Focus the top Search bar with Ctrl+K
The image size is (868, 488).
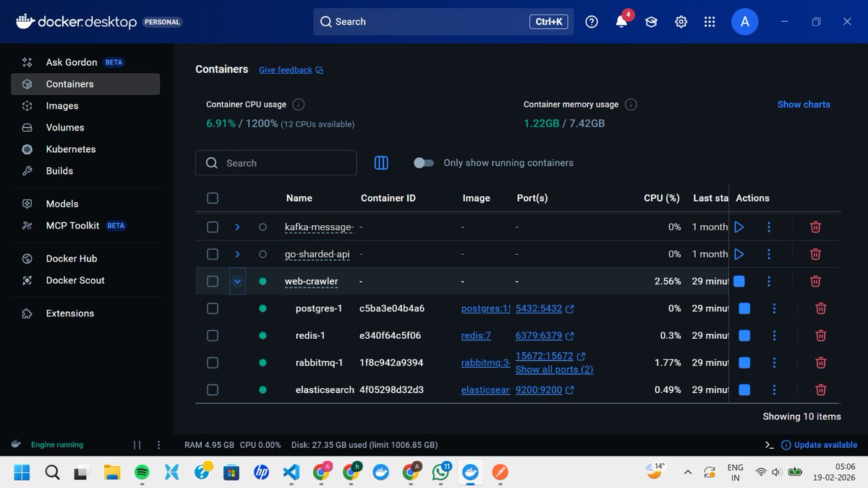point(443,22)
